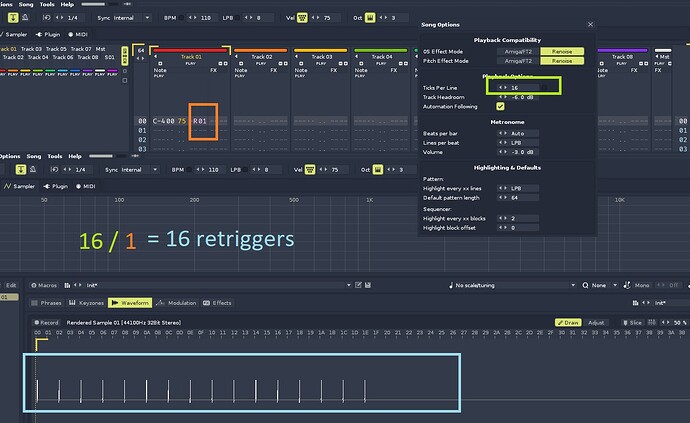Open MIDI tab in second window
Image resolution: width=690 pixels, height=423 pixels.
[85, 186]
